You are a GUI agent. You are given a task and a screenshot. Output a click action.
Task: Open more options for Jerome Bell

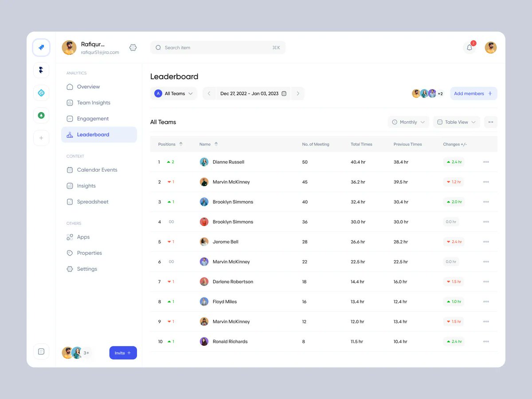486,242
